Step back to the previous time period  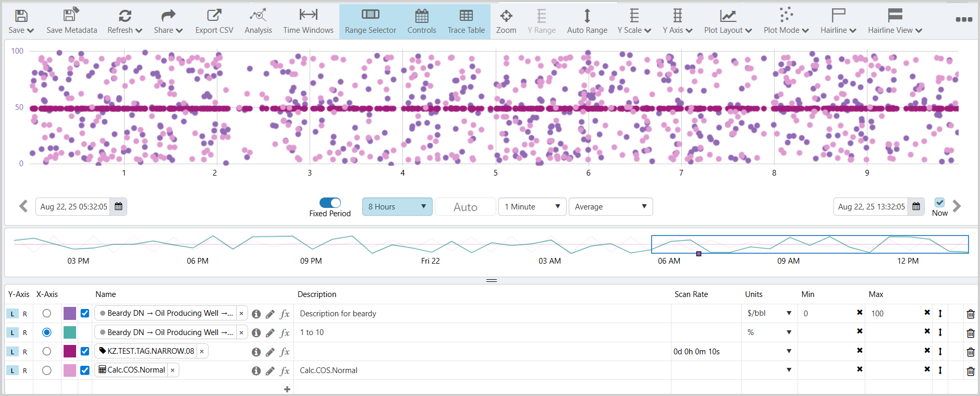23,206
